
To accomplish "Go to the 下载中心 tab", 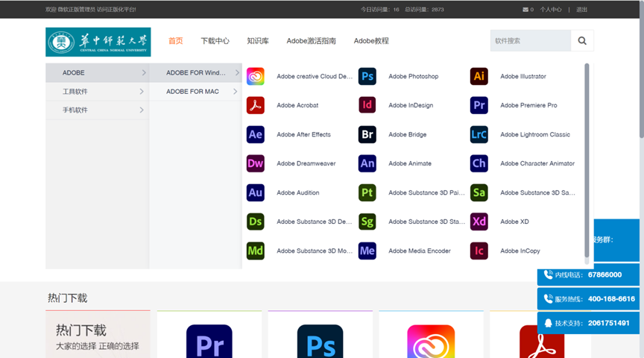I will tap(215, 41).
